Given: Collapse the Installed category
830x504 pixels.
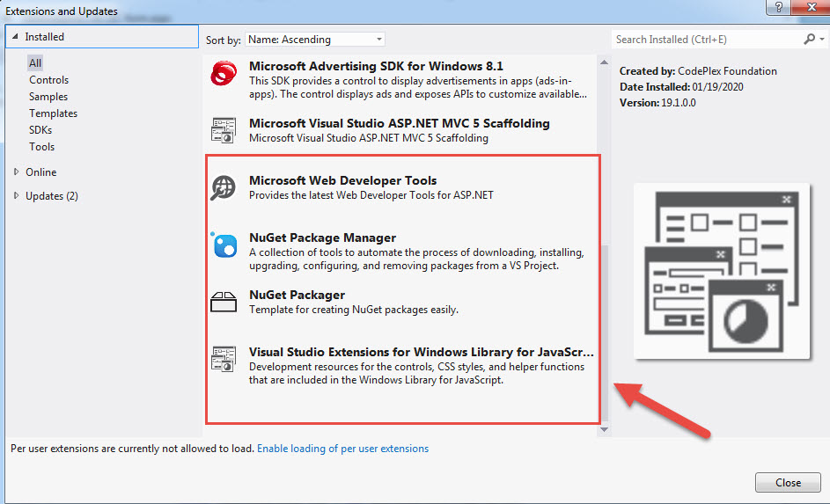Looking at the screenshot, I should [x=15, y=36].
